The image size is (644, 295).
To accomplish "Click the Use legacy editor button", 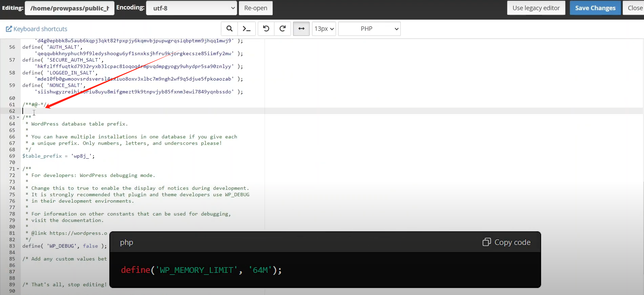I will click(536, 8).
